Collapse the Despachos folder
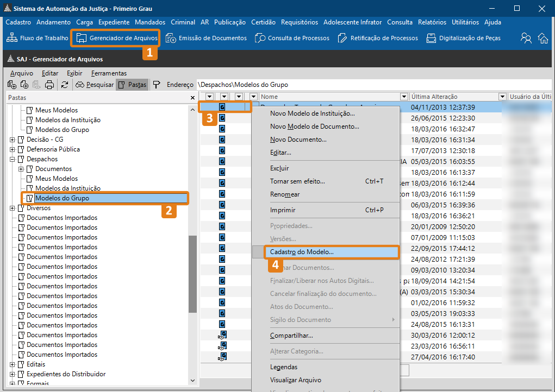This screenshot has width=555, height=392. (13, 159)
